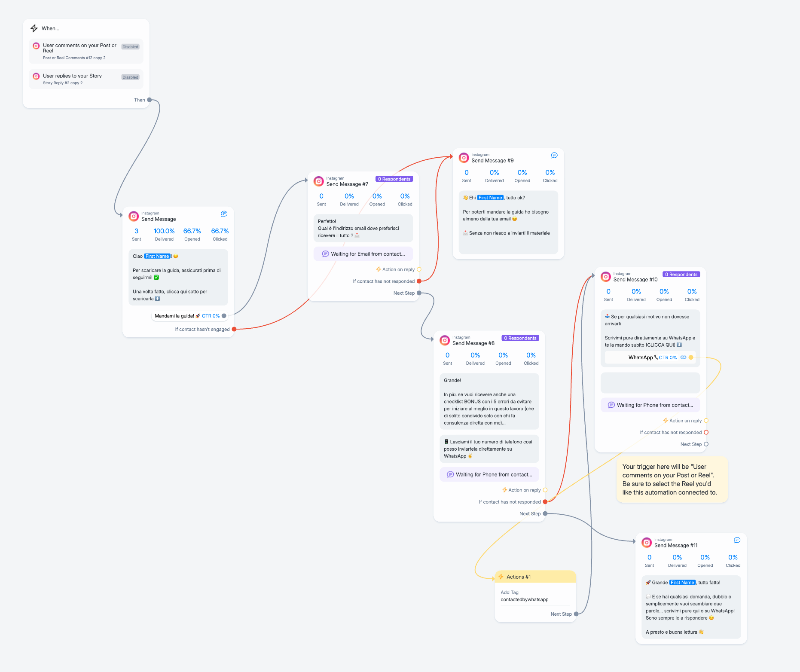The image size is (800, 672).
Task: Click the 100.0% Delivered stat
Action: (164, 235)
